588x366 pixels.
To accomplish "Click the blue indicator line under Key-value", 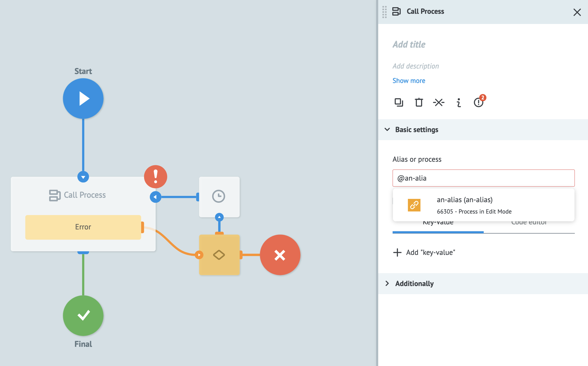I will pyautogui.click(x=438, y=232).
